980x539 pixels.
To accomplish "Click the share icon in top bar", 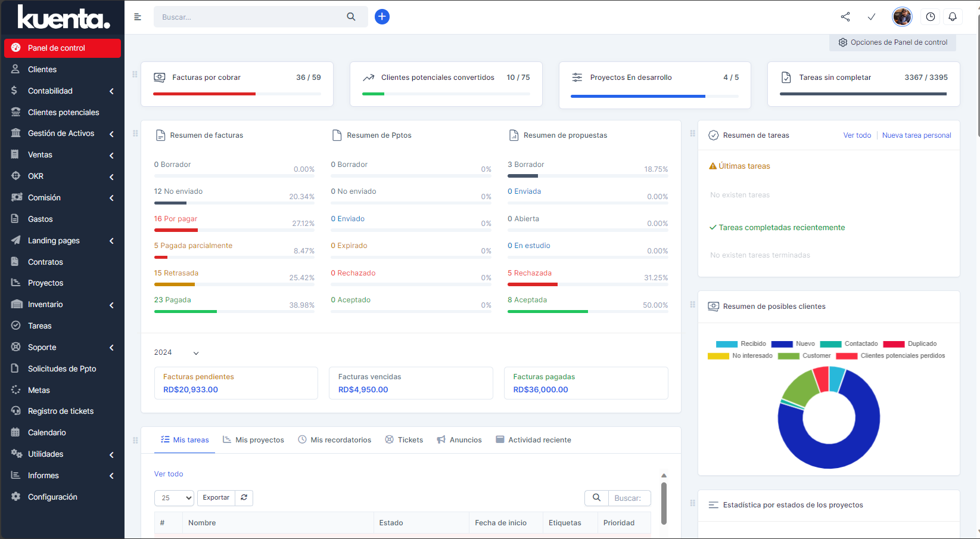I will pos(845,17).
